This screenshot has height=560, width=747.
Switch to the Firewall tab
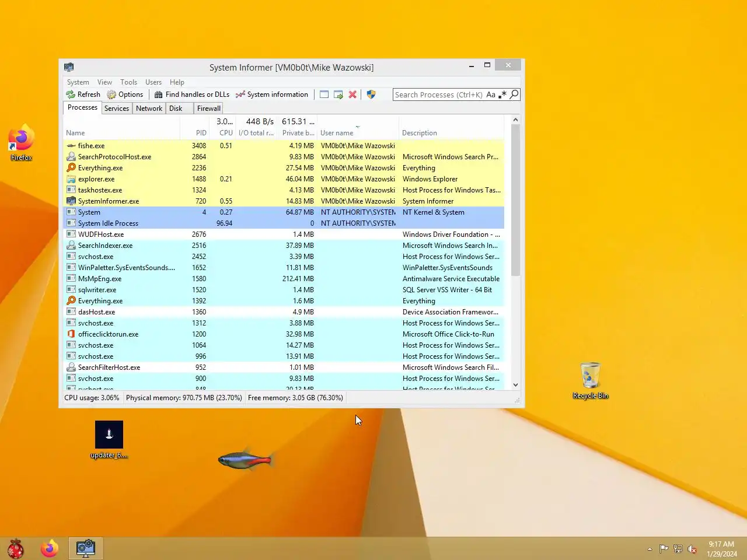(209, 108)
